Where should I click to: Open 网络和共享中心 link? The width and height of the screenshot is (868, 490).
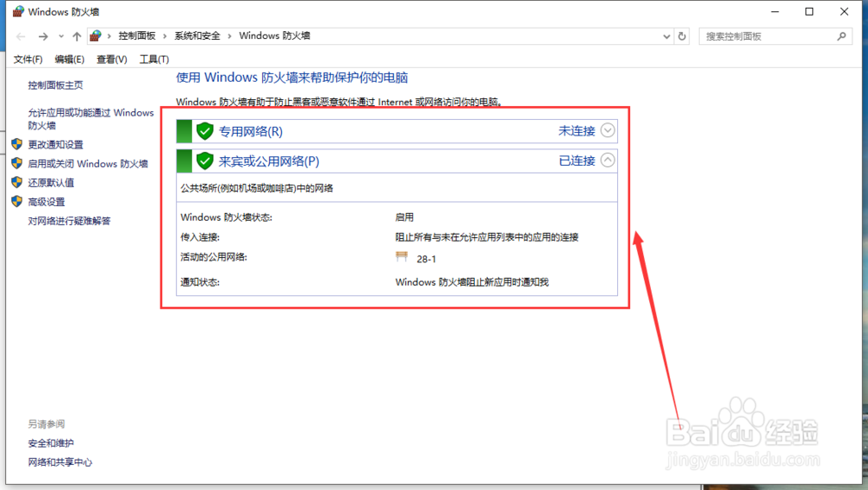pyautogui.click(x=60, y=462)
